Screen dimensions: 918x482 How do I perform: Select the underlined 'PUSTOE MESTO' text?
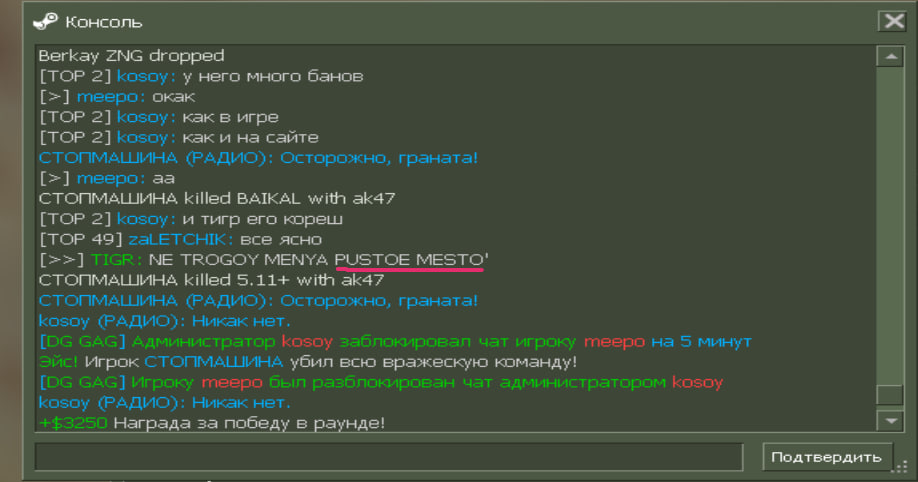[410, 260]
